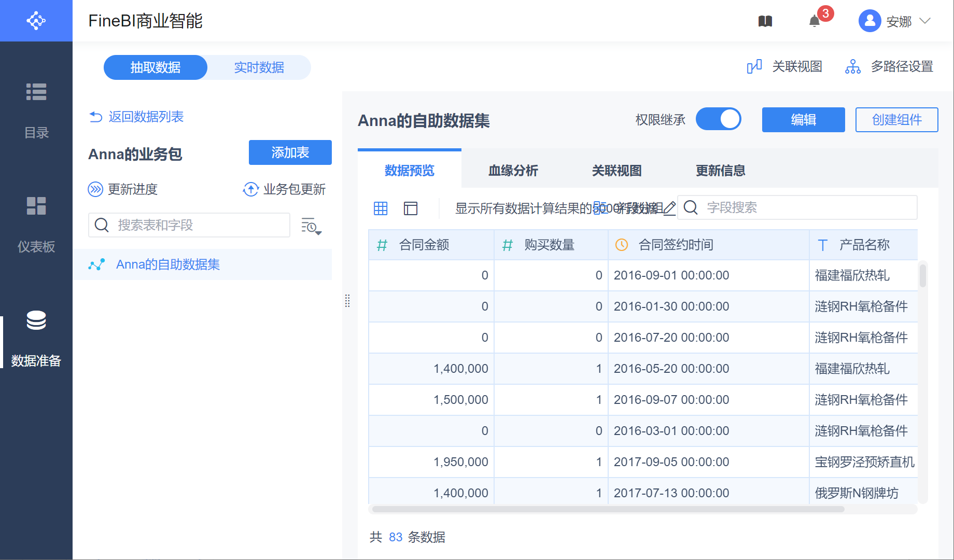Image resolution: width=954 pixels, height=560 pixels.
Task: Select Anna的自助数据集 in the table list
Action: click(x=202, y=264)
